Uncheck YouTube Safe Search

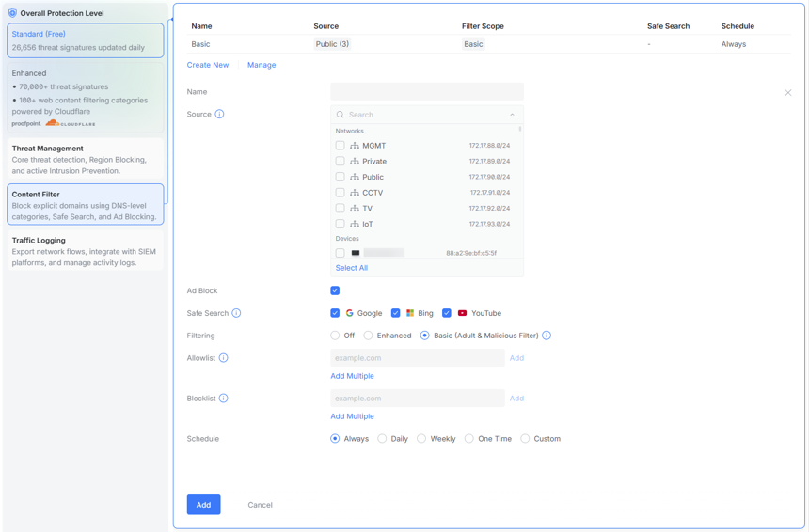pyautogui.click(x=447, y=313)
